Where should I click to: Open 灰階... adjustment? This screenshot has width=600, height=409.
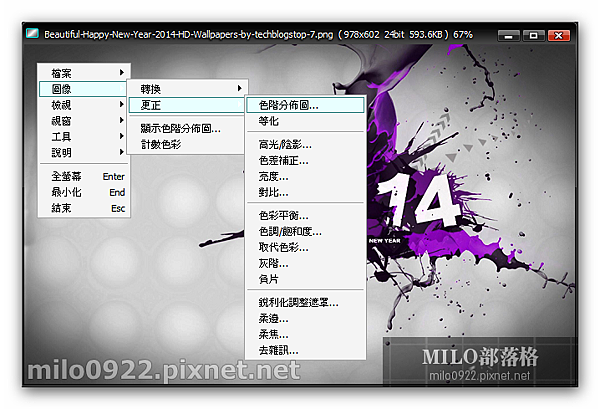coord(305,264)
